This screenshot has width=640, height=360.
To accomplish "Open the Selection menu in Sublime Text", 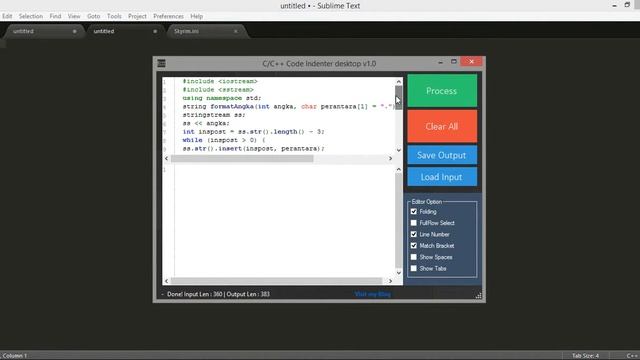I will click(31, 16).
